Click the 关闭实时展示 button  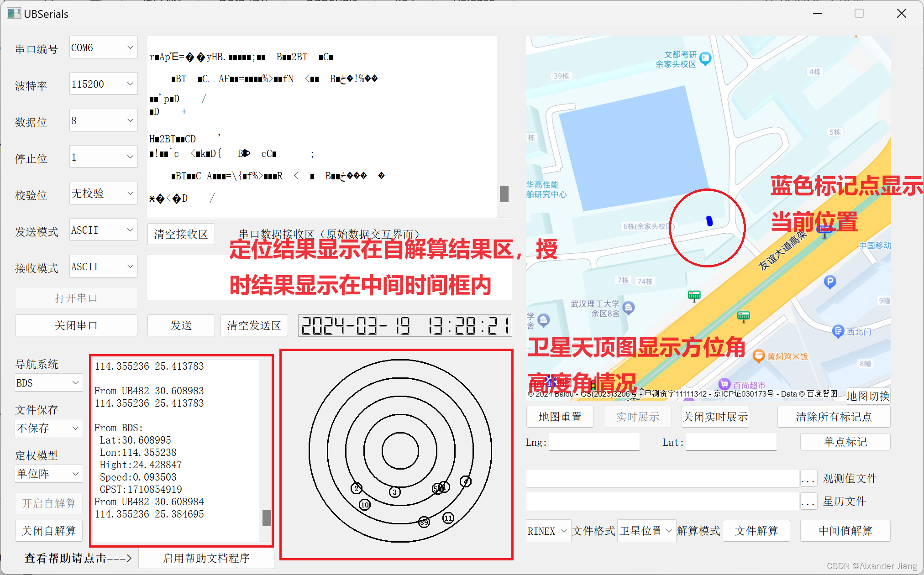coord(715,417)
